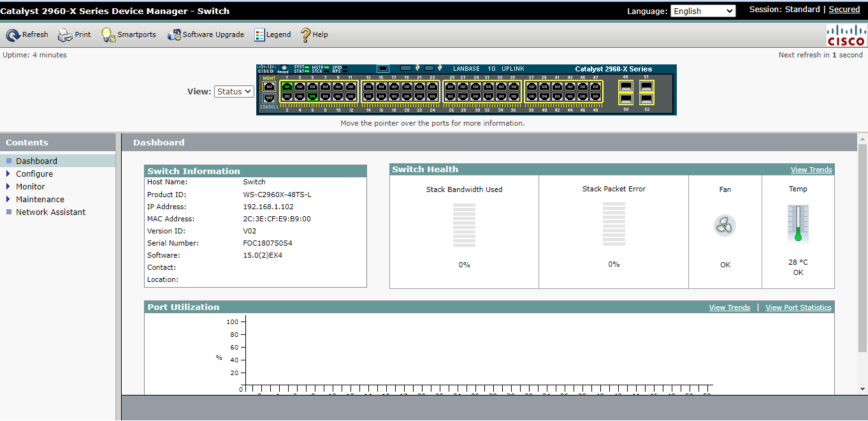Select Dashboard in the Contents menu
Screen dimensions: 868x421
coord(36,161)
